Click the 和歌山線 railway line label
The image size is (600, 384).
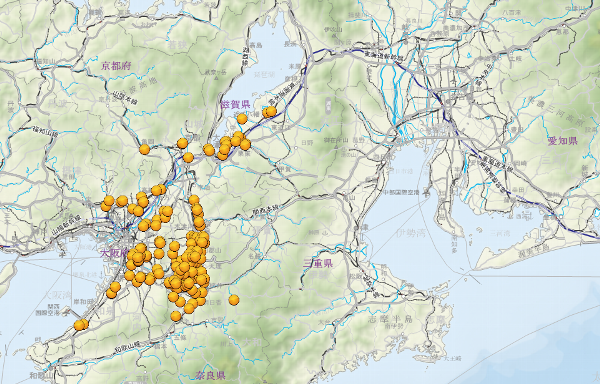point(128,346)
